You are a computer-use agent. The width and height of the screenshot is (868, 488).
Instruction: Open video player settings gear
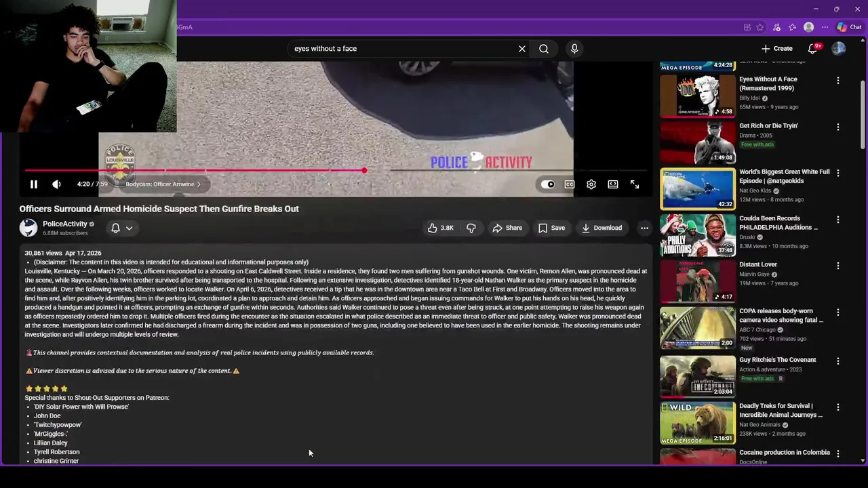coord(591,184)
